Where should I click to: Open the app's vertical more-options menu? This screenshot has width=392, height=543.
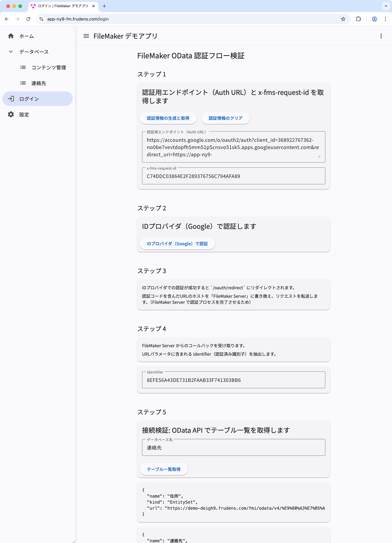click(x=381, y=36)
